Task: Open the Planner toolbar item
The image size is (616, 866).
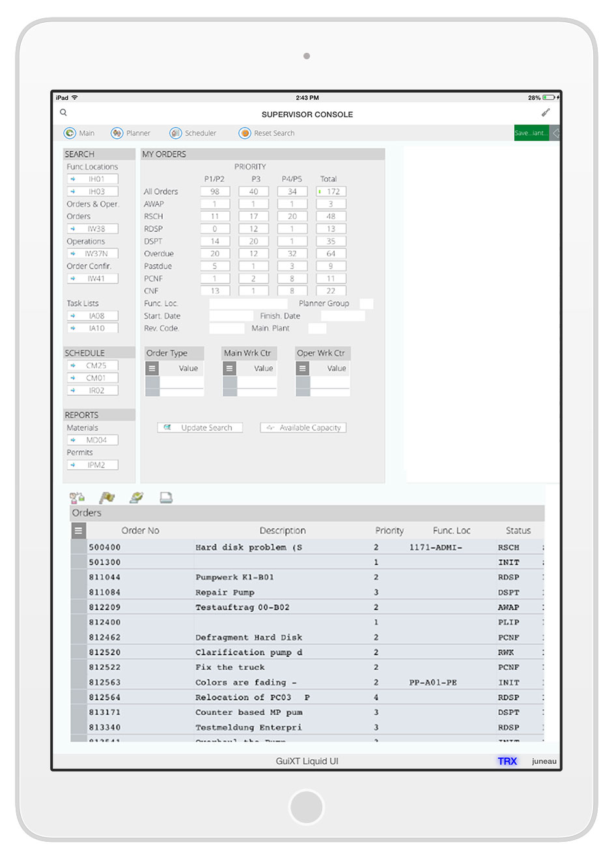Action: (x=131, y=133)
